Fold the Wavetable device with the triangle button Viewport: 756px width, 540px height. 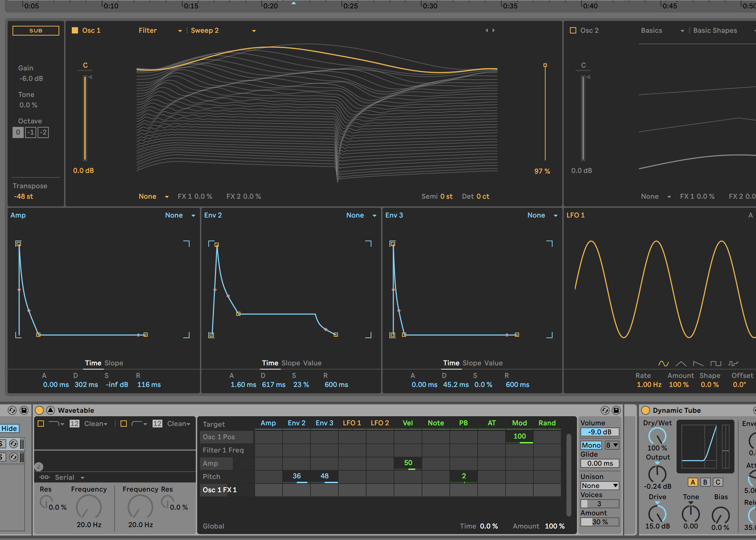(51, 410)
